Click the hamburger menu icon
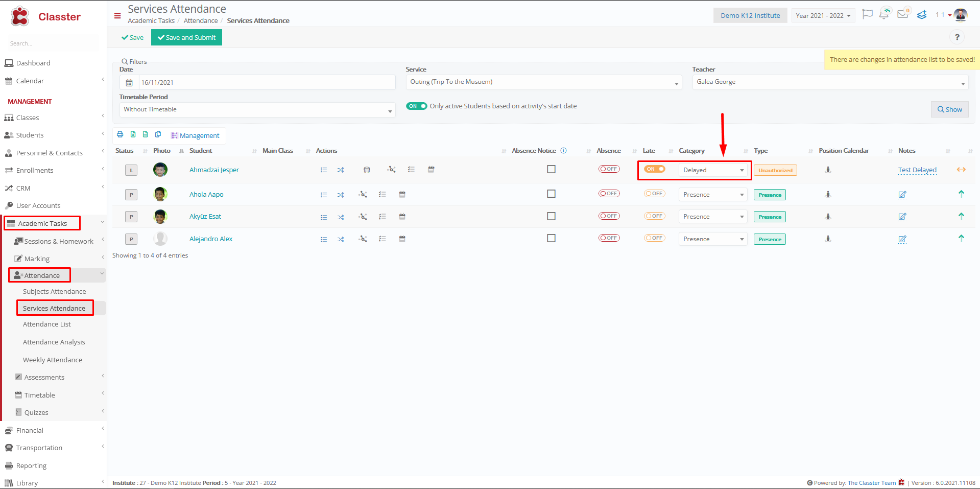 pos(117,16)
